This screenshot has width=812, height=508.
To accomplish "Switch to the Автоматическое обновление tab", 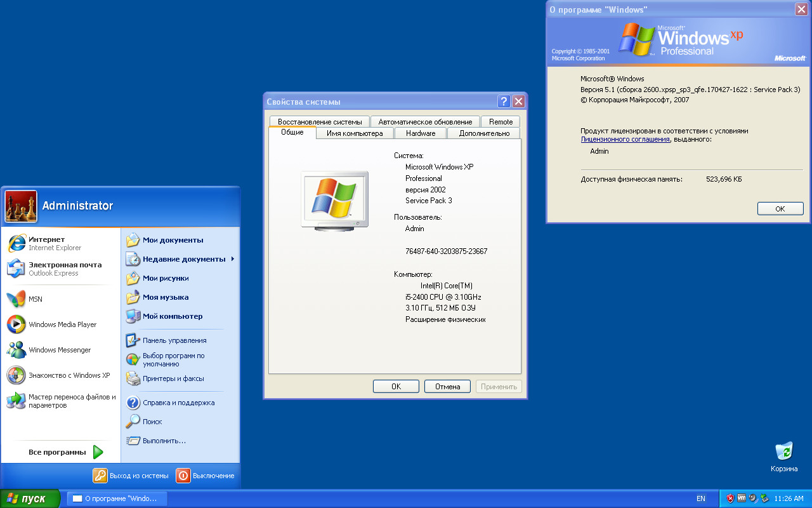I will pyautogui.click(x=425, y=121).
